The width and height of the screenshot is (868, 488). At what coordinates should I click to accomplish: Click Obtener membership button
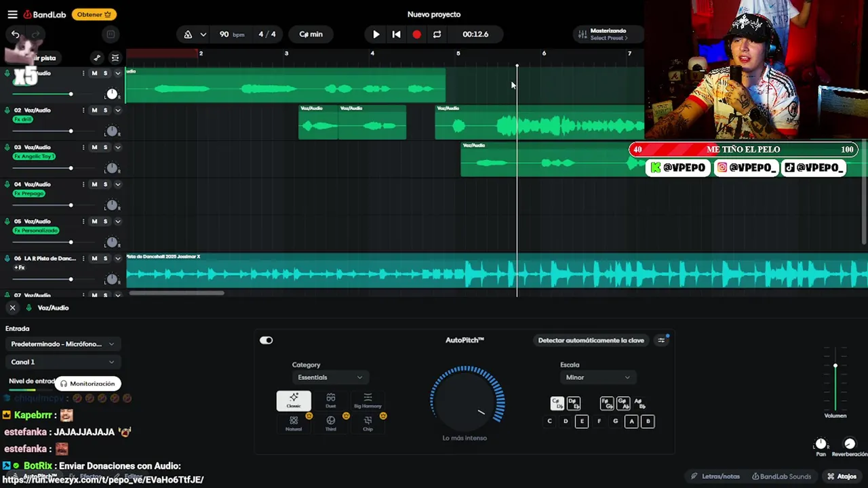point(94,14)
